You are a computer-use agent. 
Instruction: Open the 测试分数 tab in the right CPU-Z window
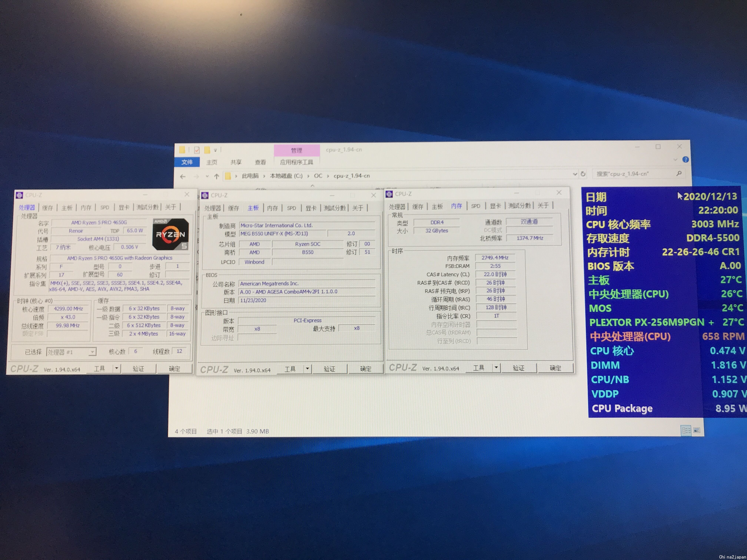[519, 206]
